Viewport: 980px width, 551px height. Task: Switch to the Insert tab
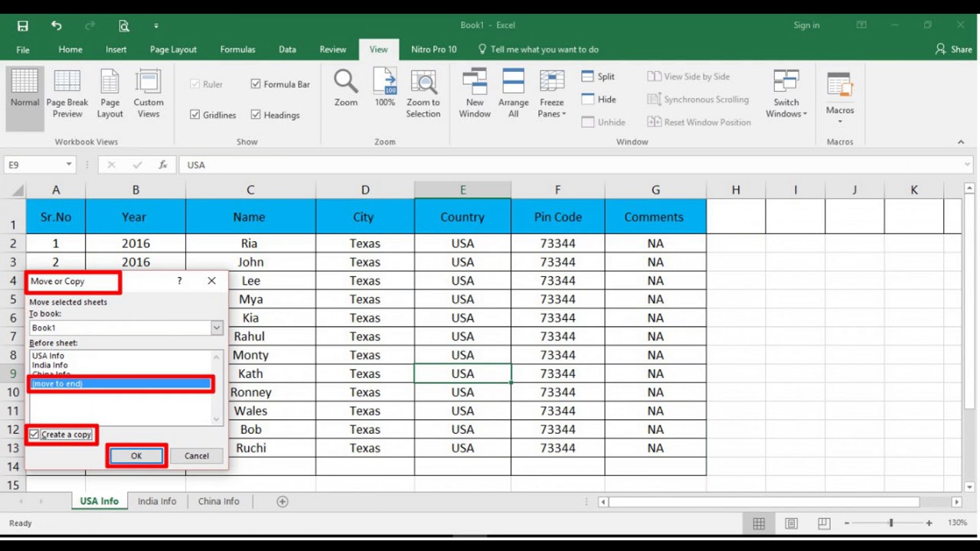click(116, 50)
